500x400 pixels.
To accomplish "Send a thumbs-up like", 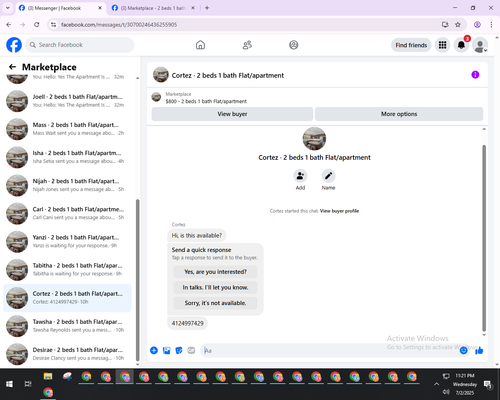I will (x=479, y=350).
